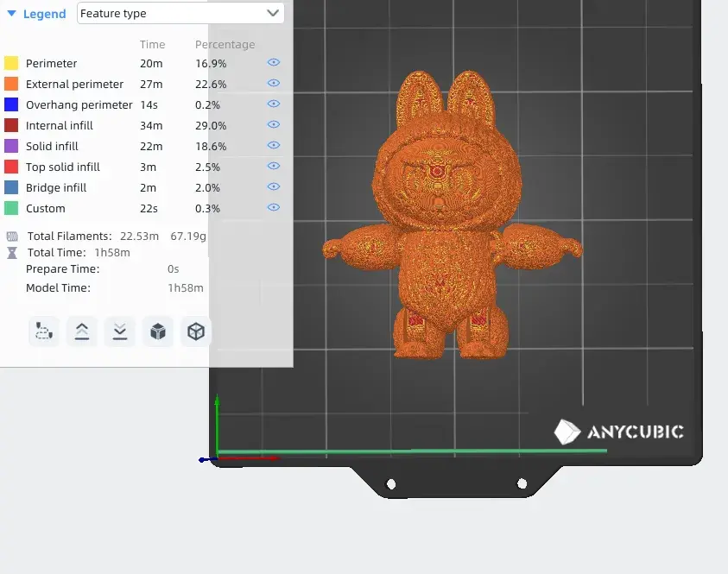Click the Feature type dropdown chevron

point(273,14)
